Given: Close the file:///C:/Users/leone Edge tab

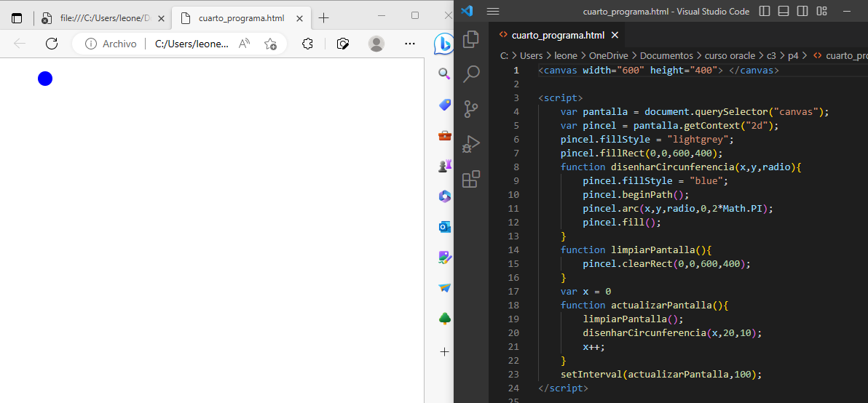Looking at the screenshot, I should pyautogui.click(x=161, y=18).
